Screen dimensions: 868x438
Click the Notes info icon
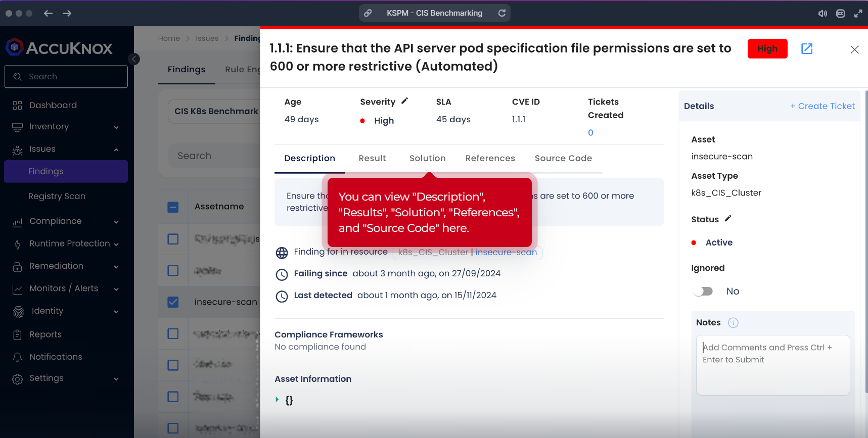click(733, 323)
